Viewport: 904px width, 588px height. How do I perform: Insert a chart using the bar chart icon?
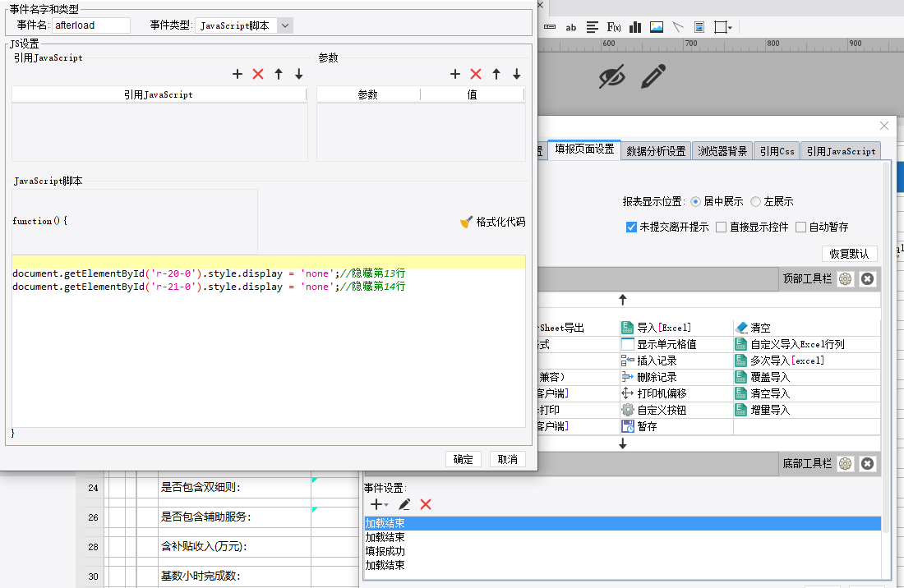point(634,27)
